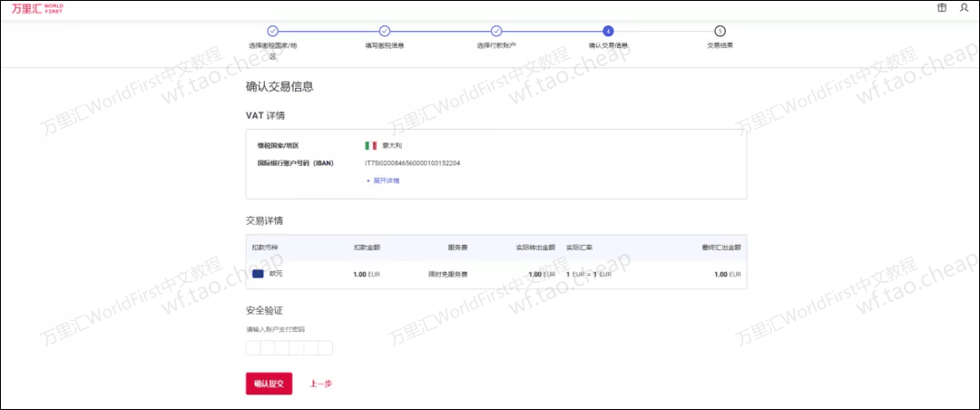Click 实际汇率 column header
Screen dimensions: 980x410
pos(579,248)
